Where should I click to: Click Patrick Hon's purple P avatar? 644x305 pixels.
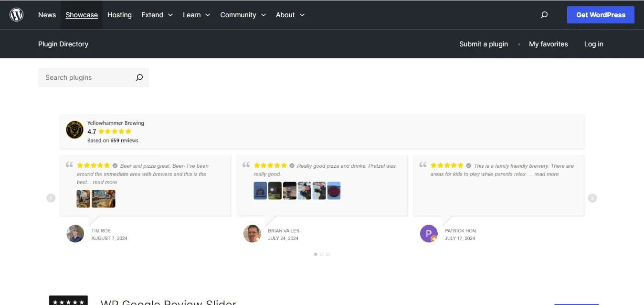pyautogui.click(x=429, y=234)
